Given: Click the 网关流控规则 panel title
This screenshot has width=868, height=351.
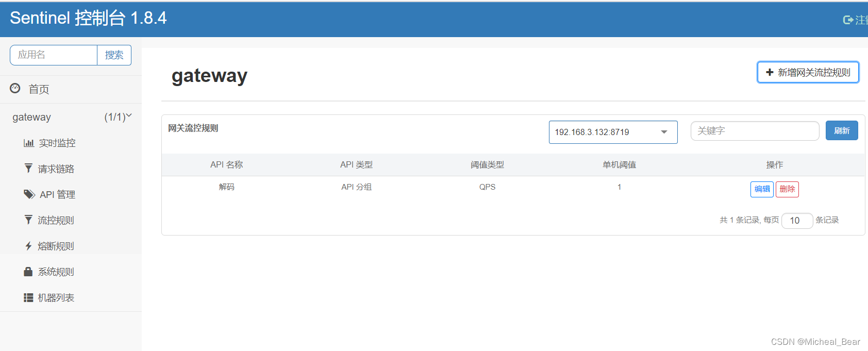Looking at the screenshot, I should (x=193, y=128).
